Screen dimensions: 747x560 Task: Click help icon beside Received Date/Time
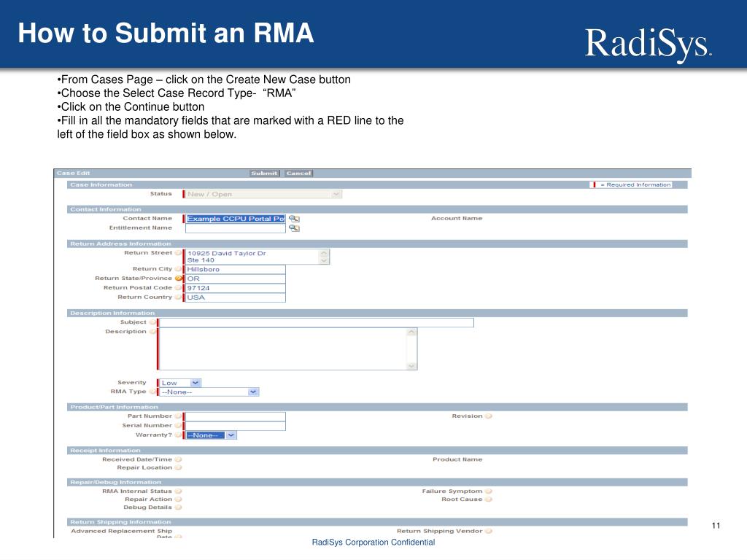point(178,459)
